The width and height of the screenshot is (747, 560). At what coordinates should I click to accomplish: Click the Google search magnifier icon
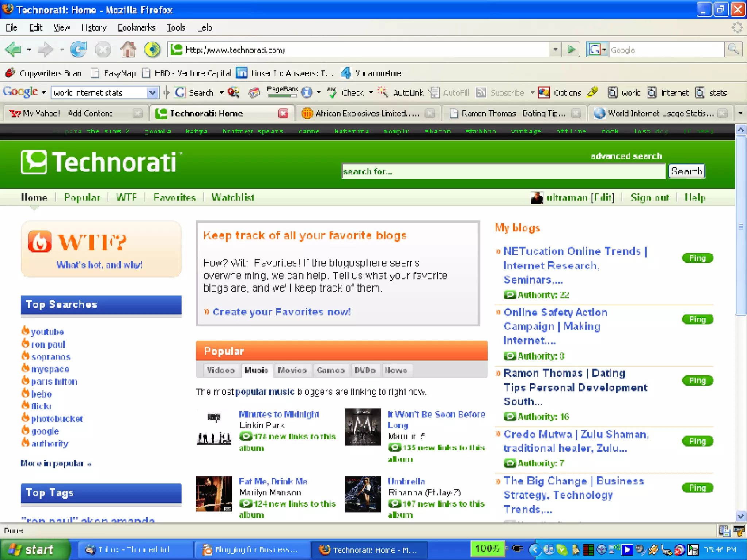(733, 49)
